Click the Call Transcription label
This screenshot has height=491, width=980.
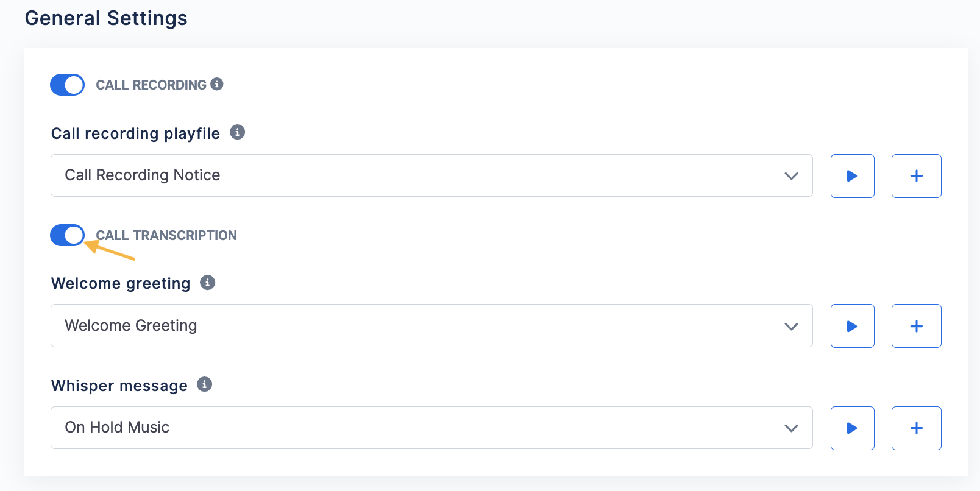pos(166,235)
